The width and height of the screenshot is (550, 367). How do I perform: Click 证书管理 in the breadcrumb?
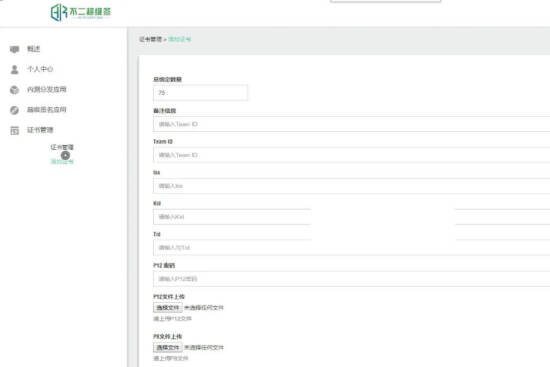[150, 39]
